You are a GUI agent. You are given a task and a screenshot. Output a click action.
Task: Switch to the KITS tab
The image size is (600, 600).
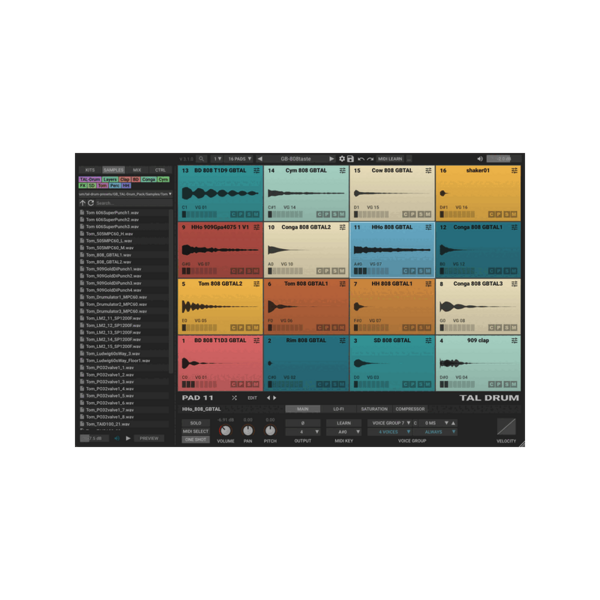(x=90, y=170)
